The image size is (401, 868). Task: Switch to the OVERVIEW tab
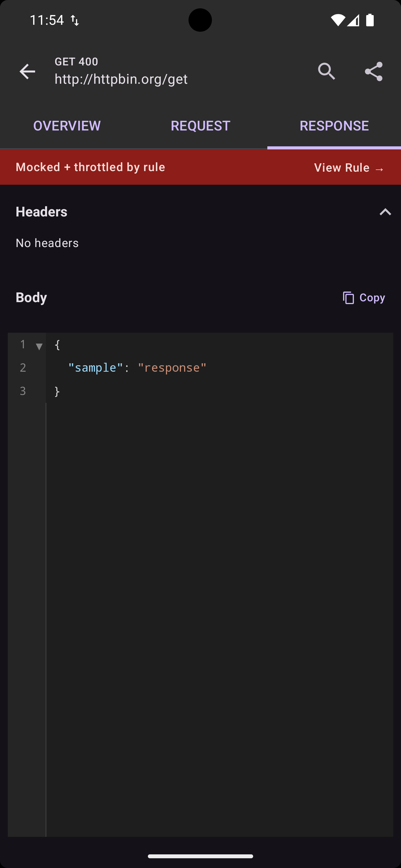[67, 125]
